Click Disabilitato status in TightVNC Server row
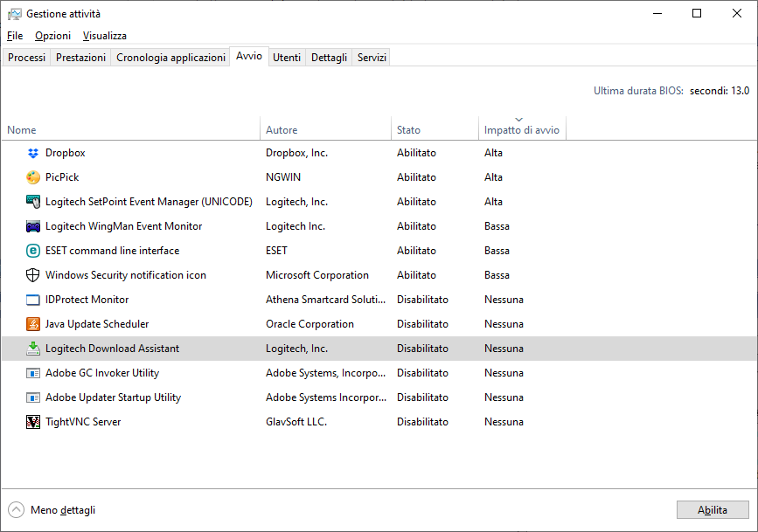Screen dimensions: 758x532 pos(422,422)
